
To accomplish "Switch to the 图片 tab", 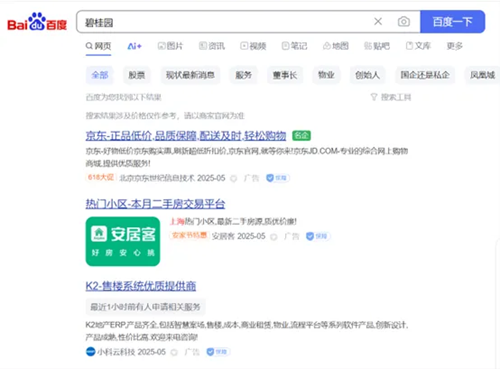I will point(170,46).
